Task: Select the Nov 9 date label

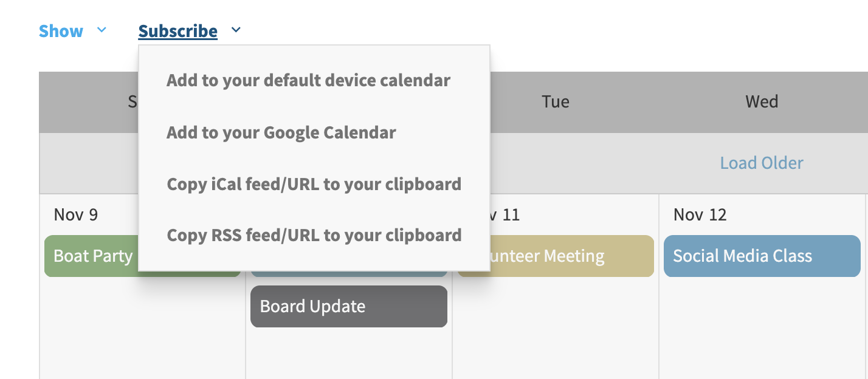Action: 75,214
